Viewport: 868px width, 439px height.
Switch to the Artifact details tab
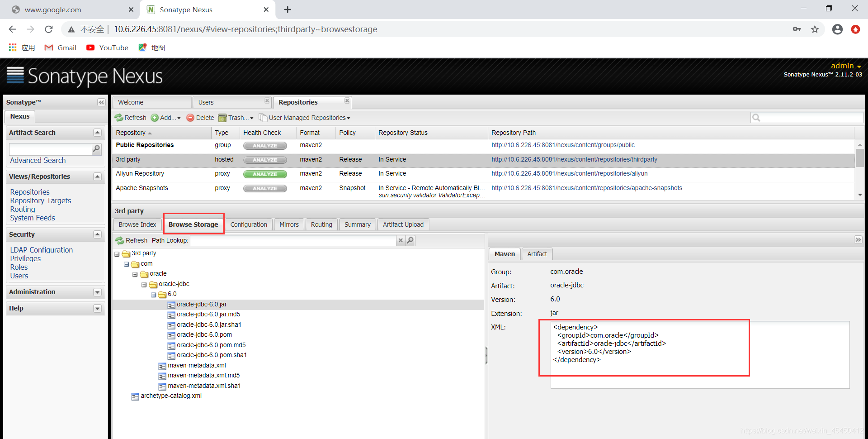[537, 254]
